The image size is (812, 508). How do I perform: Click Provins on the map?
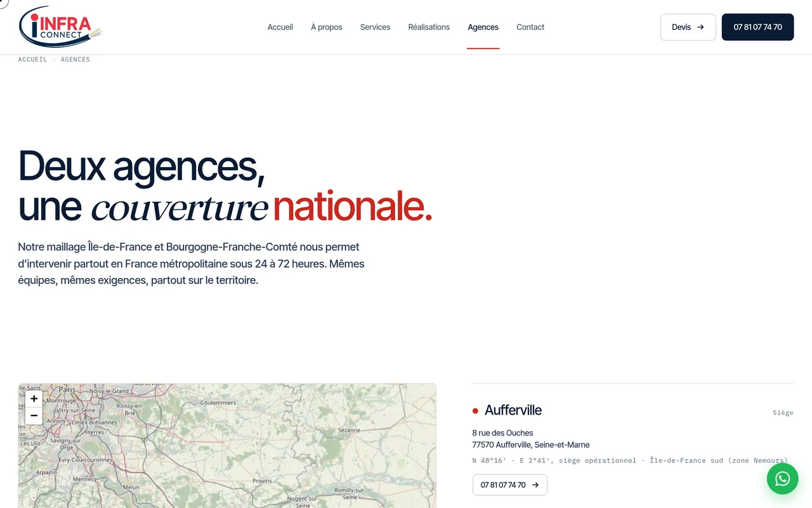pyautogui.click(x=262, y=481)
